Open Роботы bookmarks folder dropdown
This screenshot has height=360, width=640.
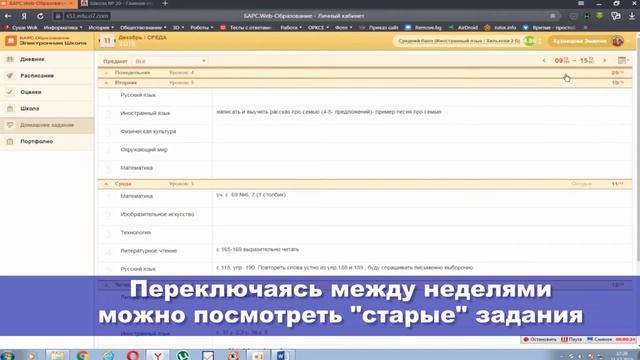tap(201, 28)
